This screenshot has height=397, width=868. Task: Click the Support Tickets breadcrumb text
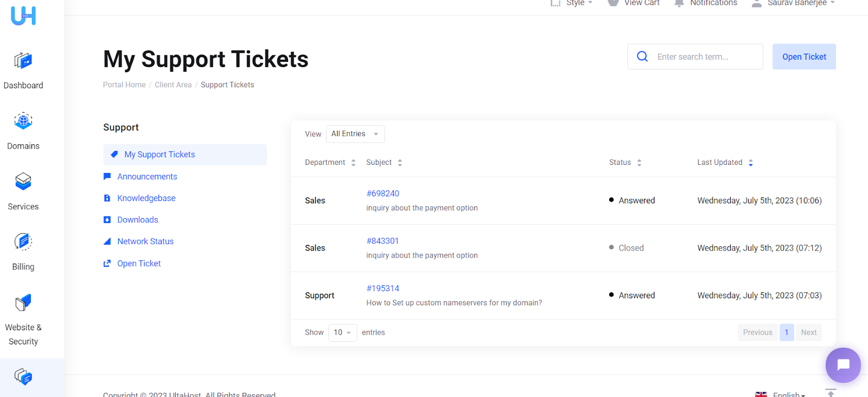click(x=227, y=85)
